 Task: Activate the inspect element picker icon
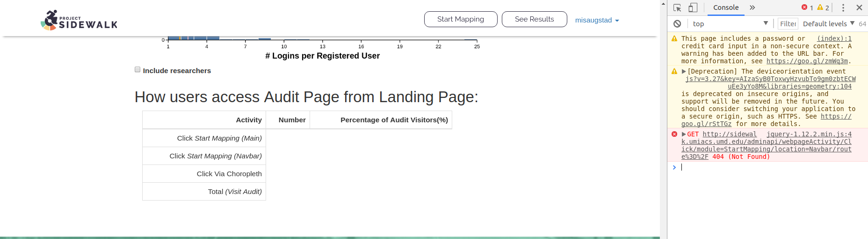677,7
